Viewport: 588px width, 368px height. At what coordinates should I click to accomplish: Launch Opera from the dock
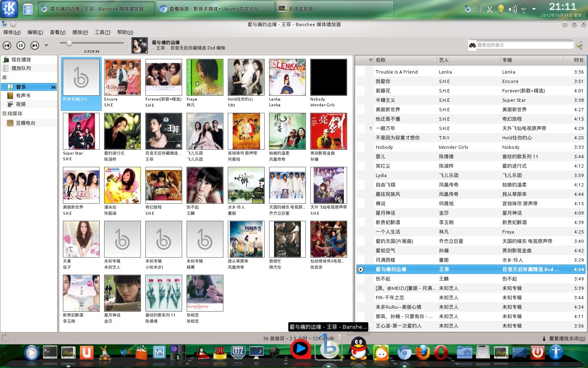(441, 352)
